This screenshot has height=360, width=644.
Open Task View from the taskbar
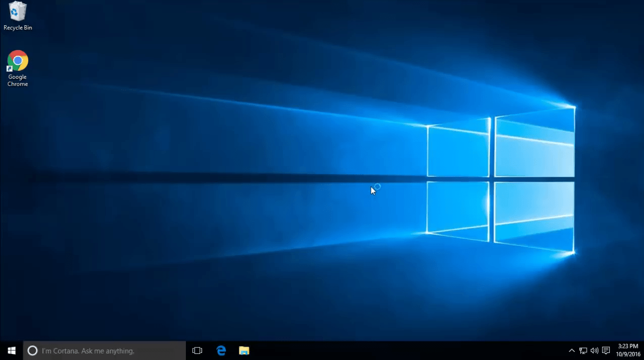pos(197,350)
